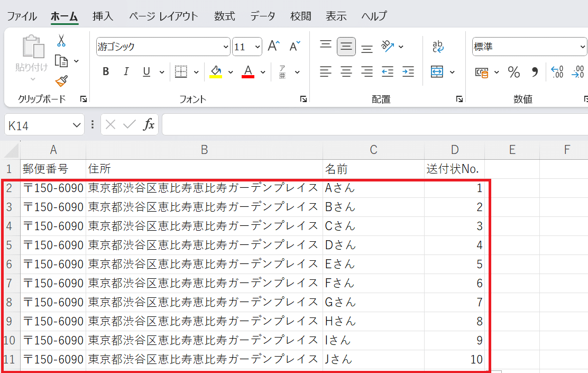Click the Paste clipboard icon
Image resolution: width=588 pixels, height=373 pixels.
33,47
